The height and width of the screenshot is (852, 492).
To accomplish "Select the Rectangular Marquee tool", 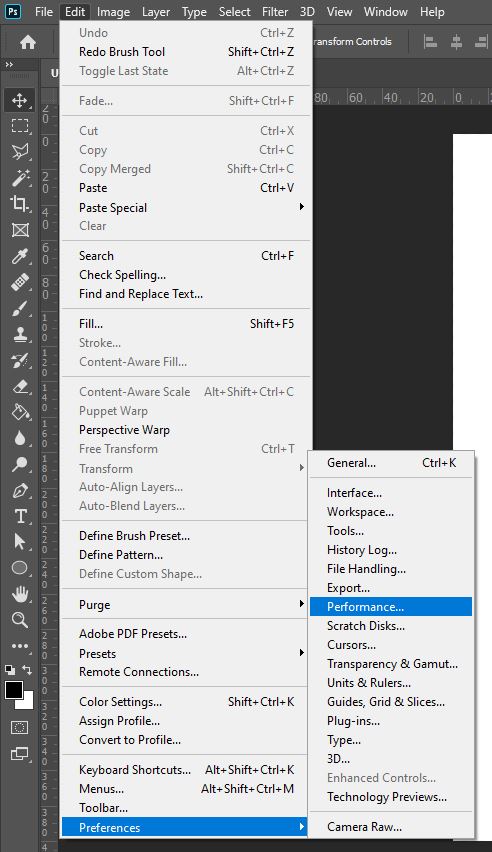I will point(20,126).
